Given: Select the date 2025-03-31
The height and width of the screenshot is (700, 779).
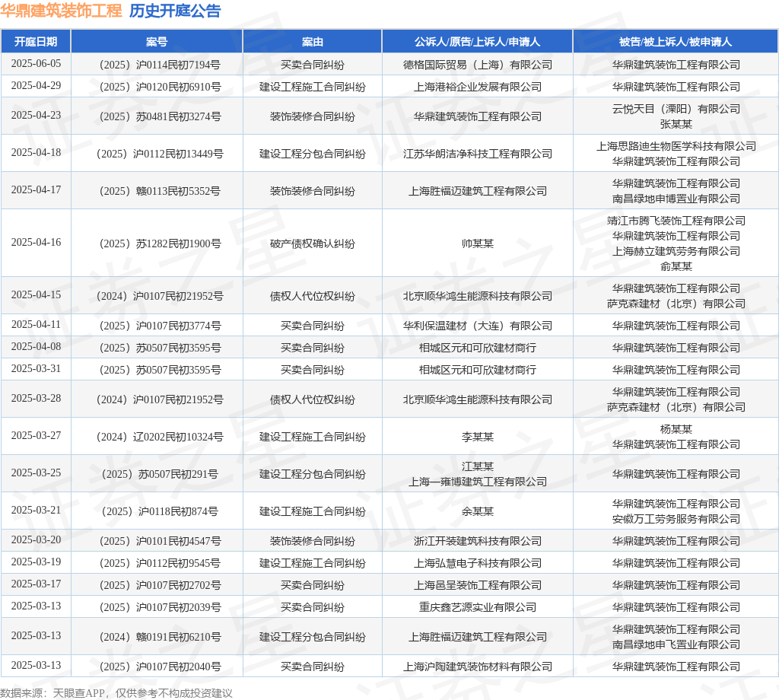Looking at the screenshot, I should coord(36,369).
